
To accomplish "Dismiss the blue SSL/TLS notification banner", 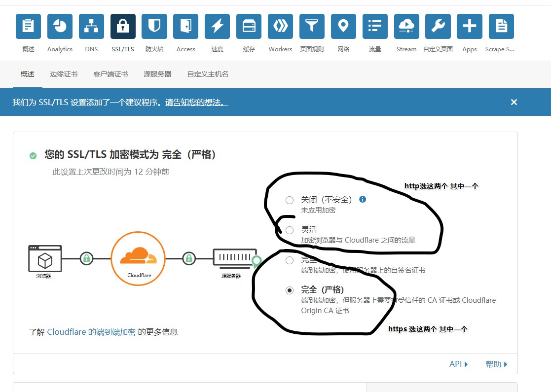I will [x=514, y=102].
